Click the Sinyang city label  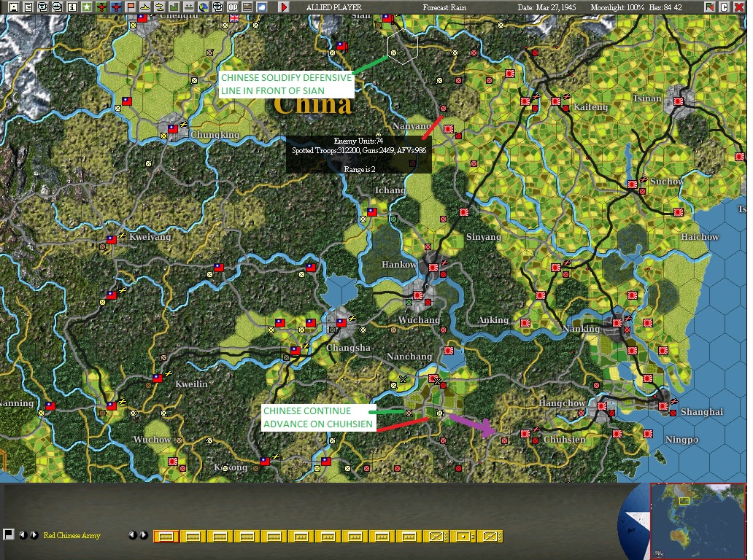[484, 237]
